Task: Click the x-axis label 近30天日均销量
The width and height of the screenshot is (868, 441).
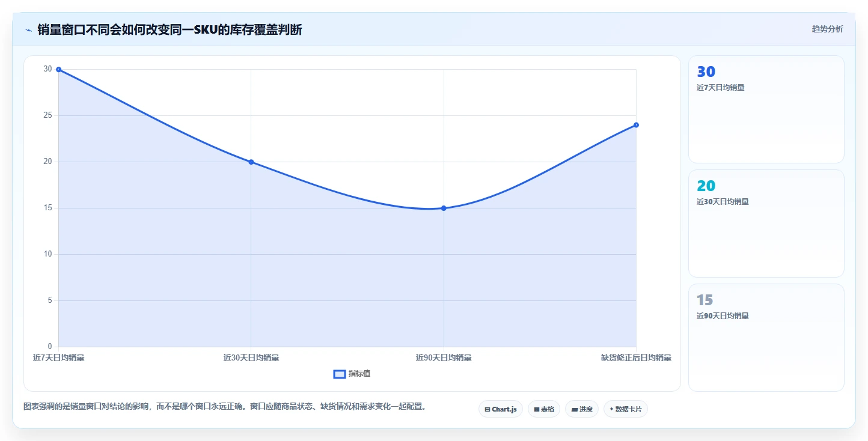Action: click(x=251, y=357)
